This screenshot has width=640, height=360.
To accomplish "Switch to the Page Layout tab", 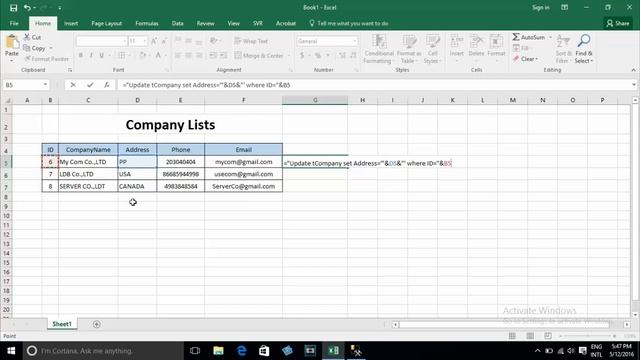I will tap(107, 23).
